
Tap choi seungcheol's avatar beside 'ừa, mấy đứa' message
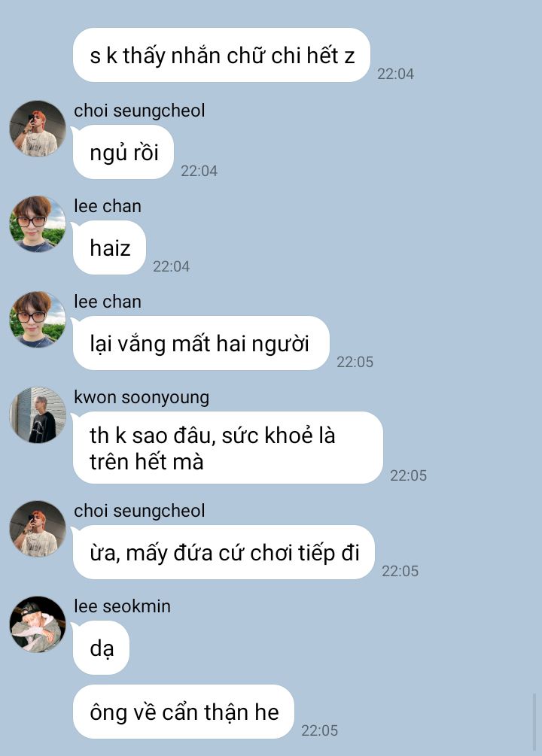38,529
